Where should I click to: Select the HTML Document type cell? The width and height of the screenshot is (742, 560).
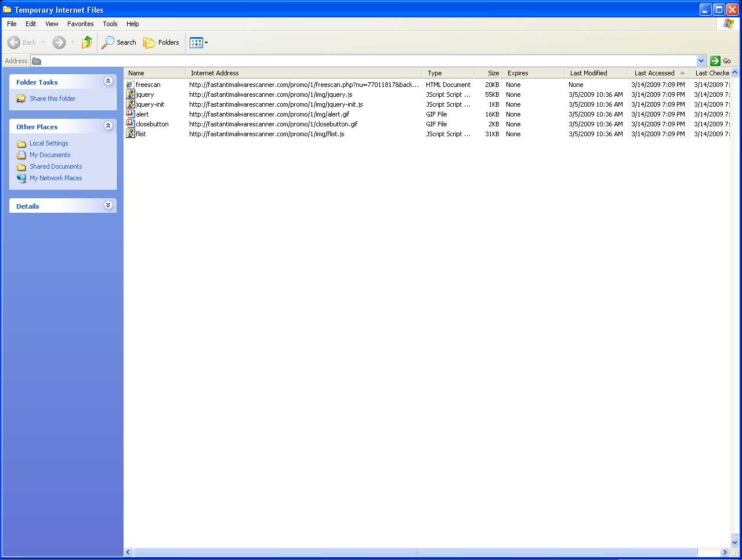(x=448, y=85)
